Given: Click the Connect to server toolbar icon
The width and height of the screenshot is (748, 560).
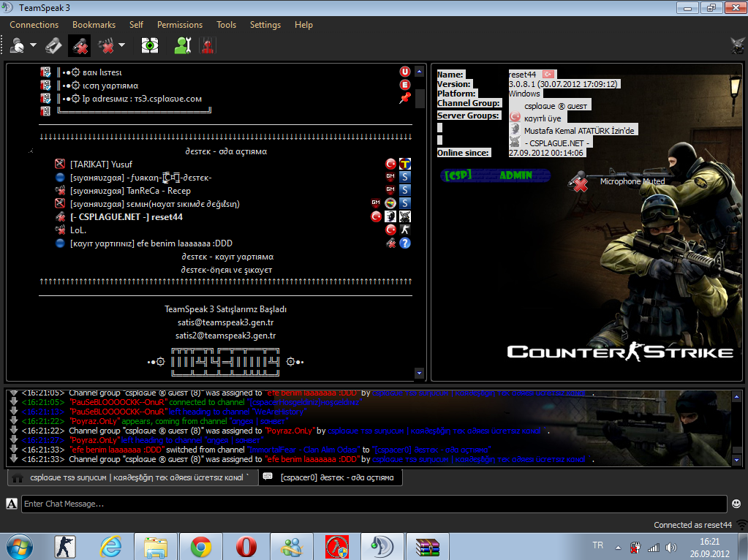Looking at the screenshot, I should [18, 46].
